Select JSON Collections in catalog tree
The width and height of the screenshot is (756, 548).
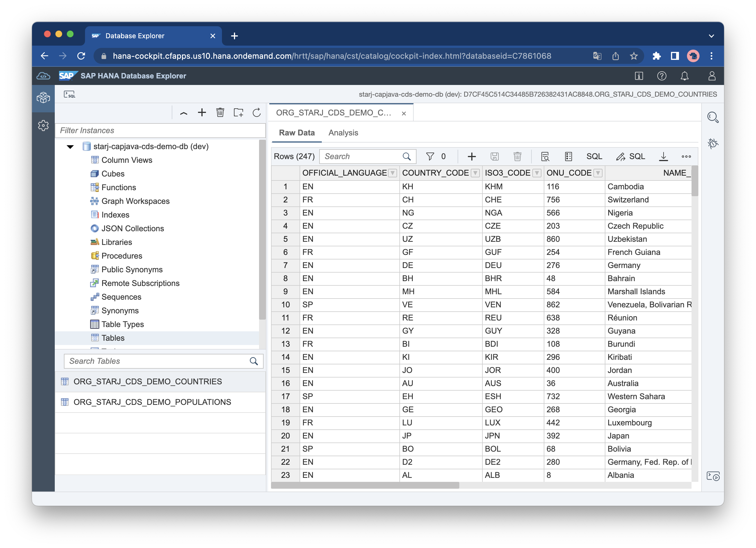click(133, 229)
